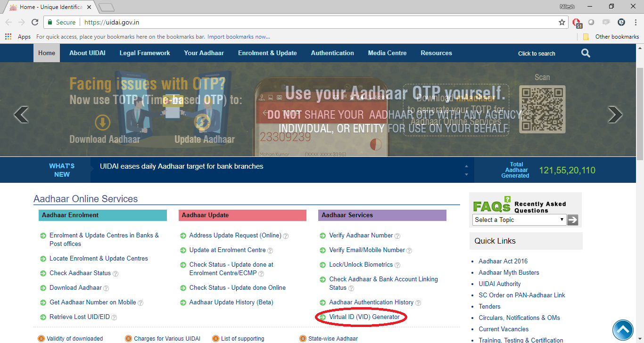Click Import bookmarks now link
The width and height of the screenshot is (644, 343).
coord(239,37)
